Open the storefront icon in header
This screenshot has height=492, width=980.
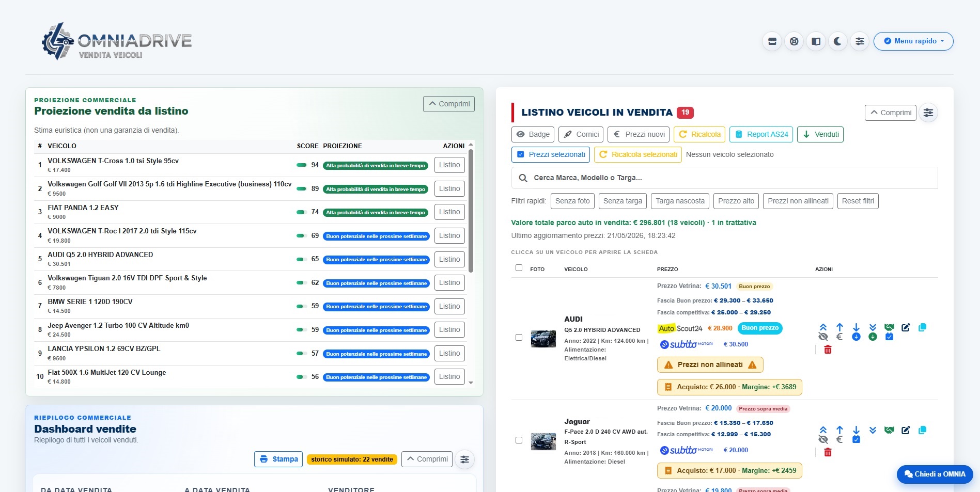(x=772, y=41)
